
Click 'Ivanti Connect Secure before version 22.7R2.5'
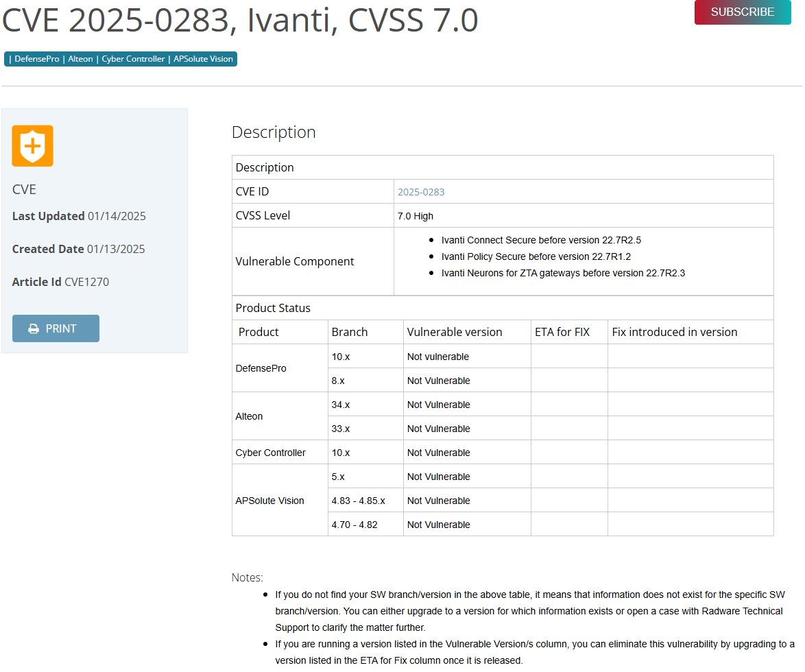pyautogui.click(x=541, y=240)
